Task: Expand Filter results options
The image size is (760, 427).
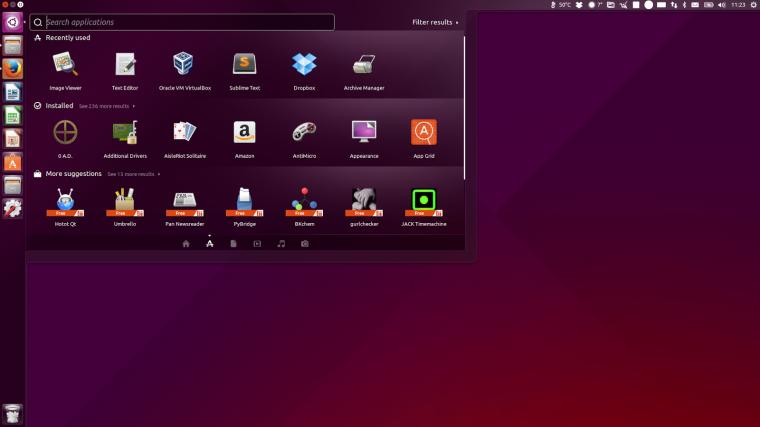Action: click(x=435, y=22)
